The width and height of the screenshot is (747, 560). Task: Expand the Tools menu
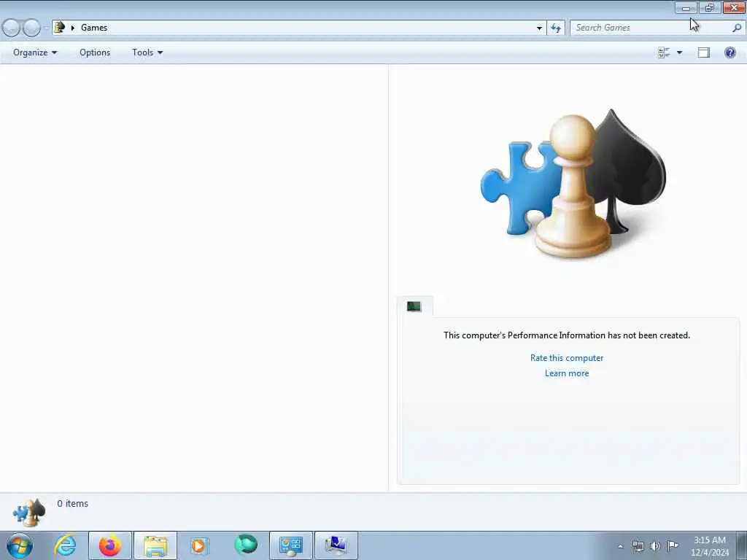(x=147, y=52)
